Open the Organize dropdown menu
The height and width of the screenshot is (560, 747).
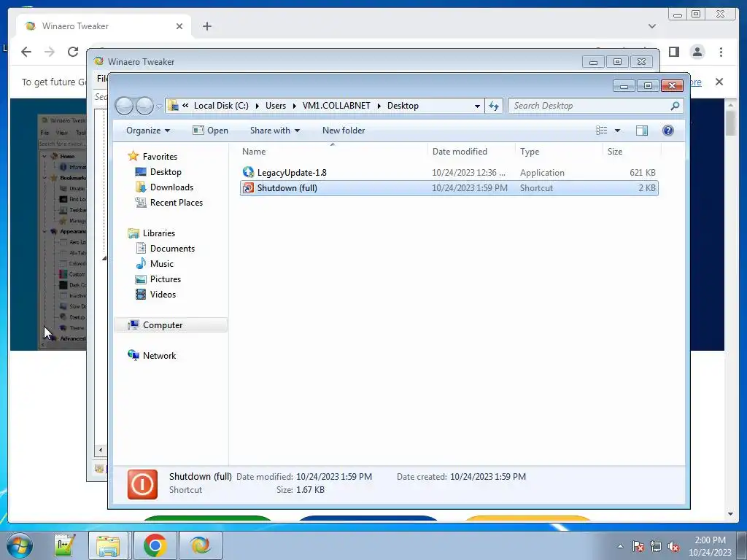147,131
